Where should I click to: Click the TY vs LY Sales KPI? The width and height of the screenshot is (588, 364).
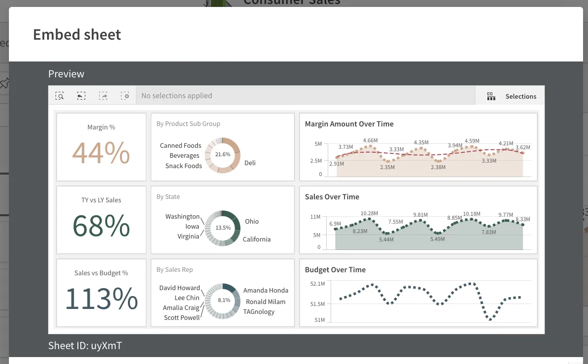point(101,220)
